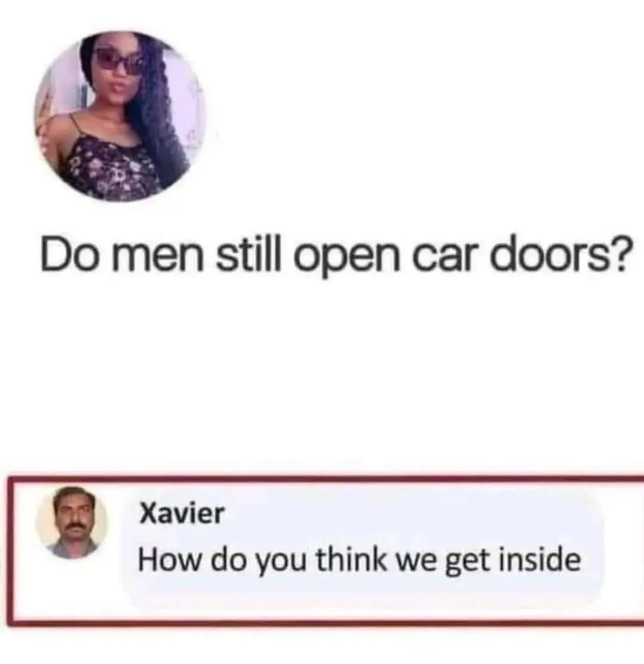Screen dimensions: 644x664
Task: Click empty bubble area beside Xavier's name
Action: [402, 513]
